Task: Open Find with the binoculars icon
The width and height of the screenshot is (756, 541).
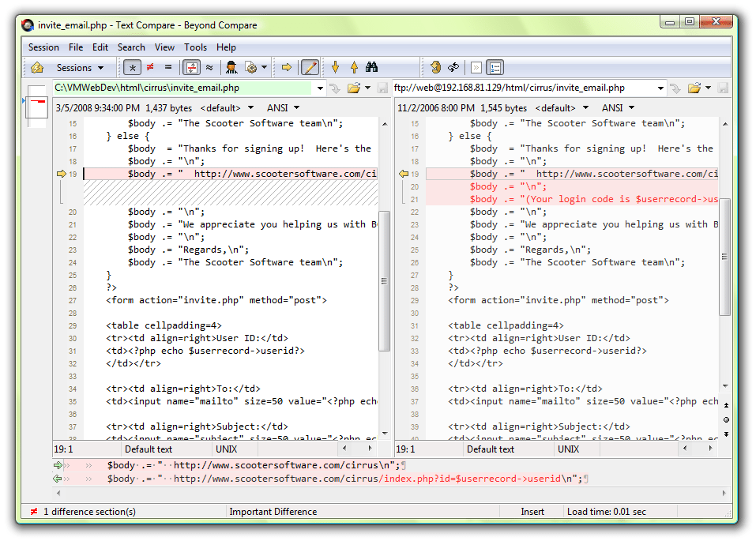Action: (371, 67)
